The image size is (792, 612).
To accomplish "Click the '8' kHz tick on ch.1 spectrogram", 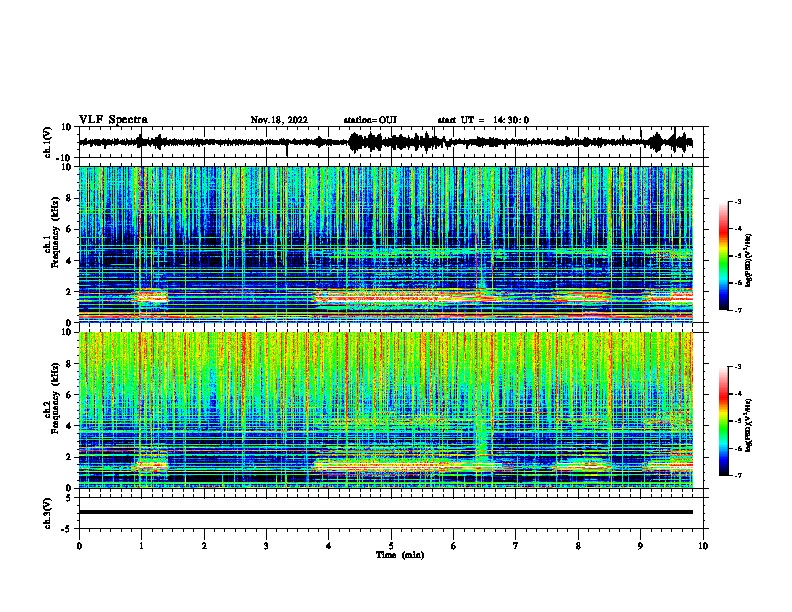I will coord(70,198).
